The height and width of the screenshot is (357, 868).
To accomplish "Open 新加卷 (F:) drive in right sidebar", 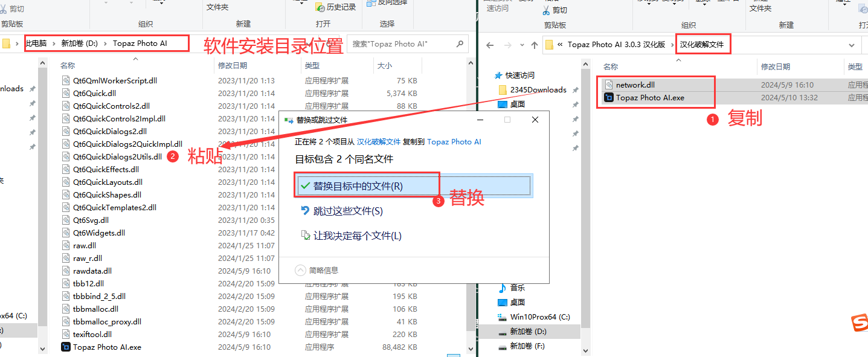I will [x=522, y=346].
